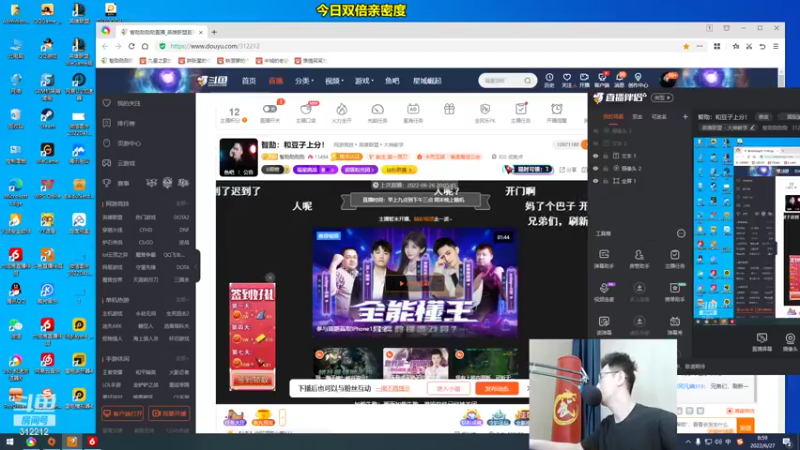Open 云游戏 gamepad icon in sidebar
Image resolution: width=800 pixels, height=450 pixels.
click(x=107, y=163)
